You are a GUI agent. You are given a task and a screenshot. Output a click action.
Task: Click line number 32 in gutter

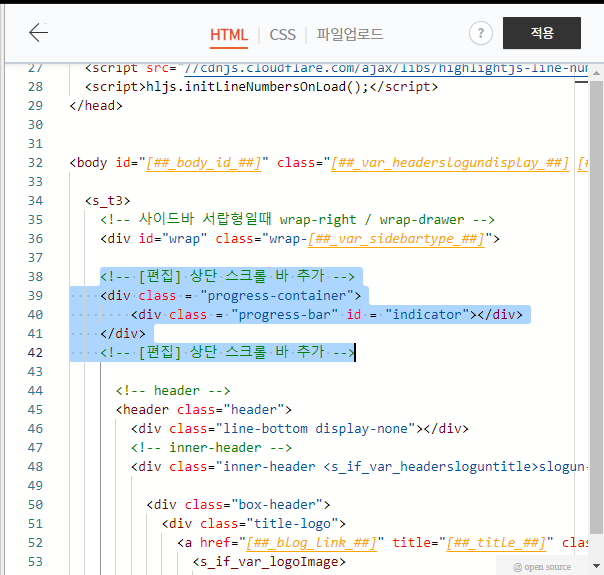35,163
